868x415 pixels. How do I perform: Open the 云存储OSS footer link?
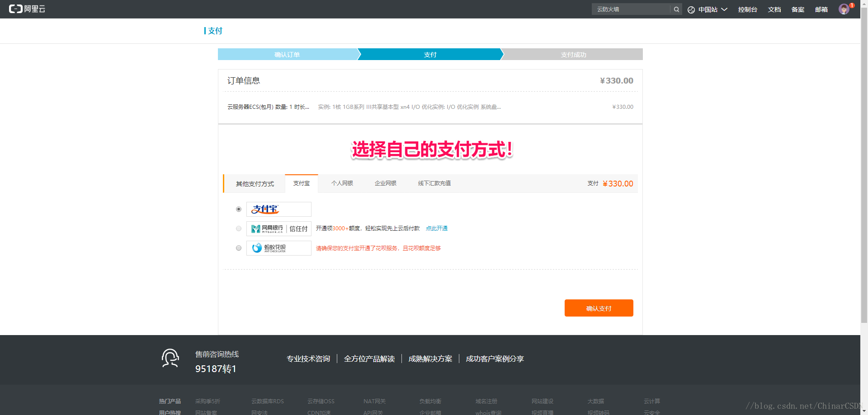coord(321,401)
